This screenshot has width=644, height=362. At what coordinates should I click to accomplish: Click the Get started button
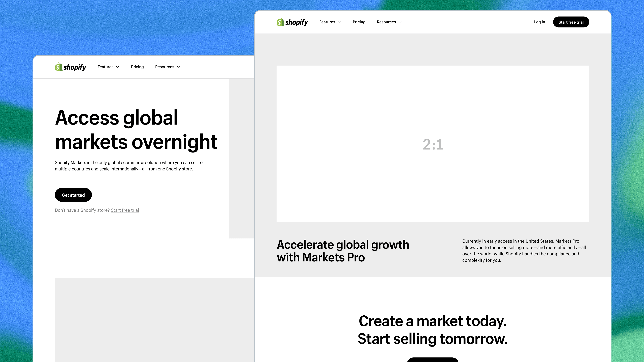pos(73,195)
